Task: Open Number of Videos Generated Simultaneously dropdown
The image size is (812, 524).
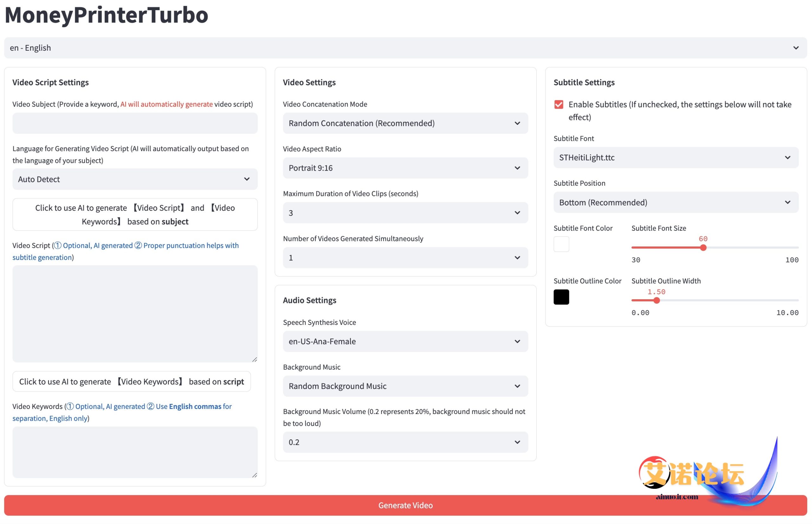Action: tap(405, 258)
